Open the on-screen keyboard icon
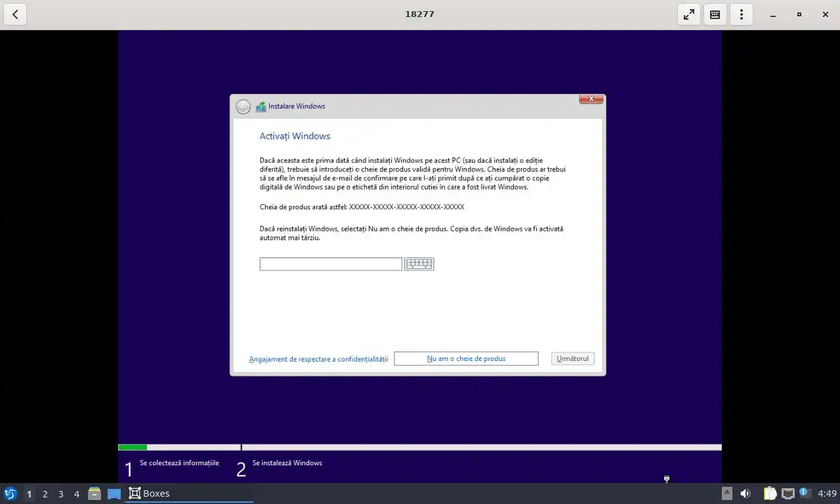840x504 pixels. 419,264
